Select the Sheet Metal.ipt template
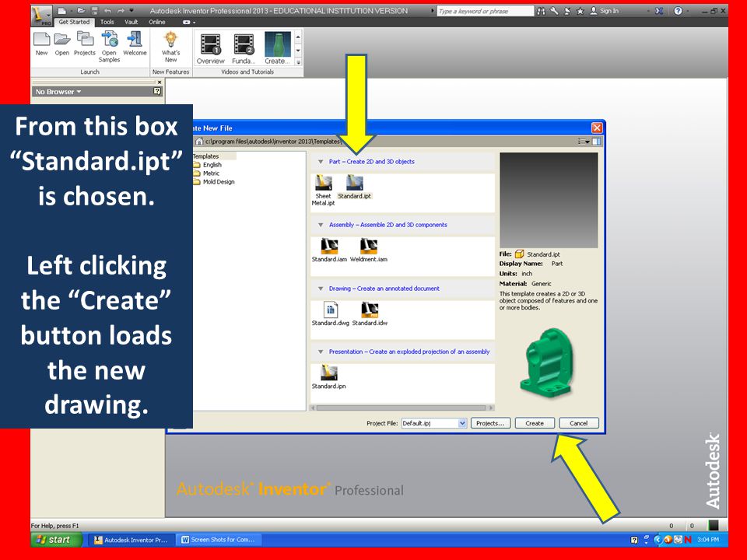 click(x=323, y=190)
